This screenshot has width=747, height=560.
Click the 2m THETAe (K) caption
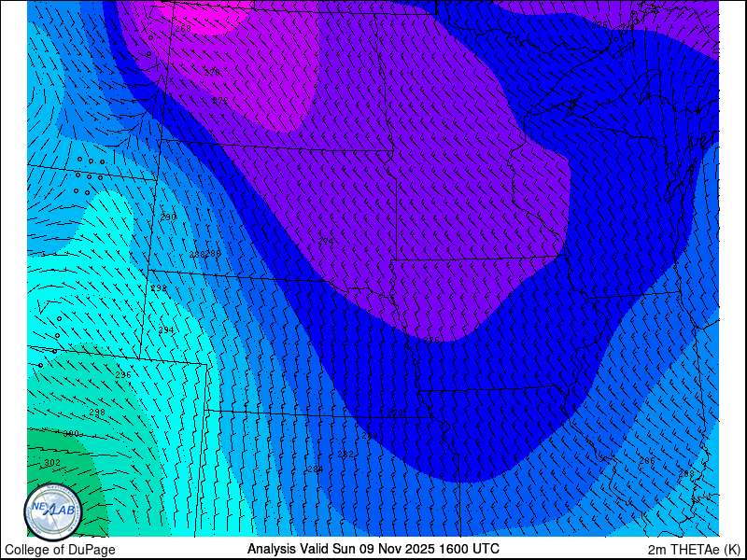point(695,548)
